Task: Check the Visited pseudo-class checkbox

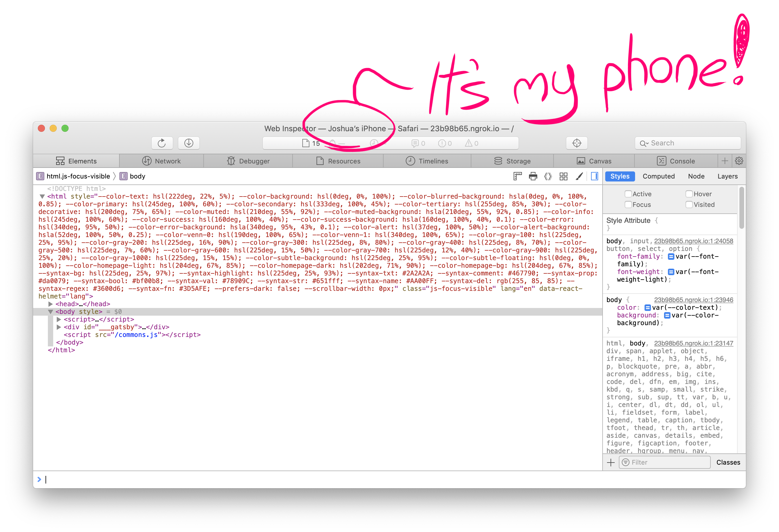Action: coord(689,205)
